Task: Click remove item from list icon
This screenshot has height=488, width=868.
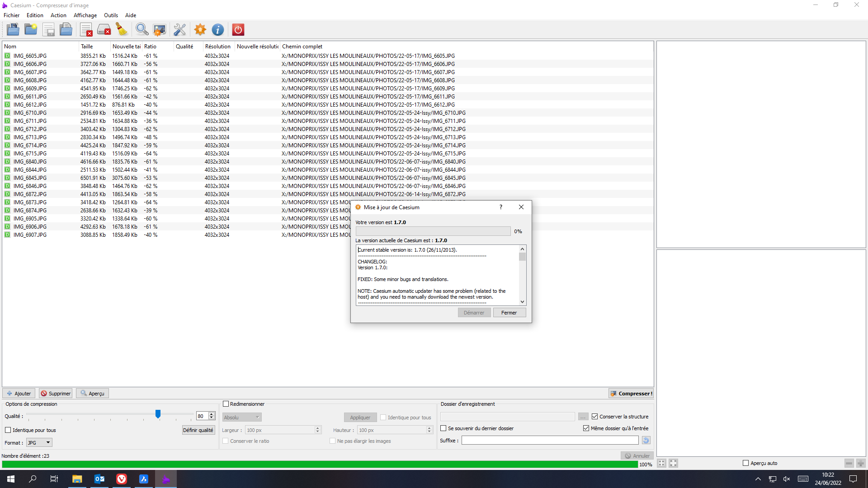Action: 86,30
